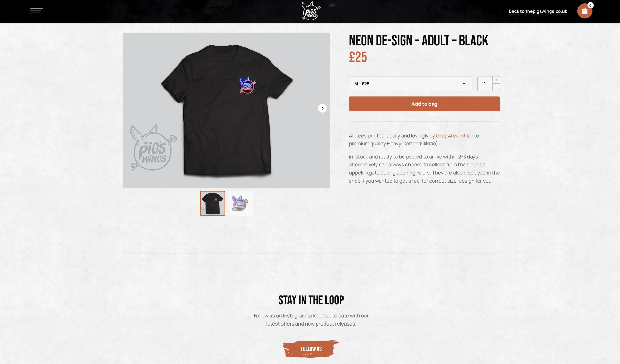Show the next product image arrow

322,108
